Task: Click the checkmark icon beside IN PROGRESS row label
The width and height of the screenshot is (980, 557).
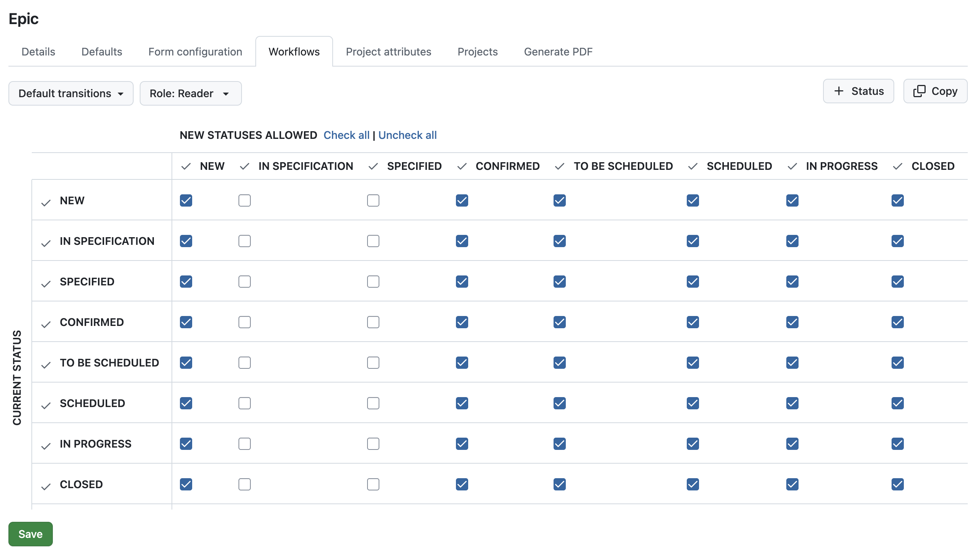Action: tap(46, 446)
